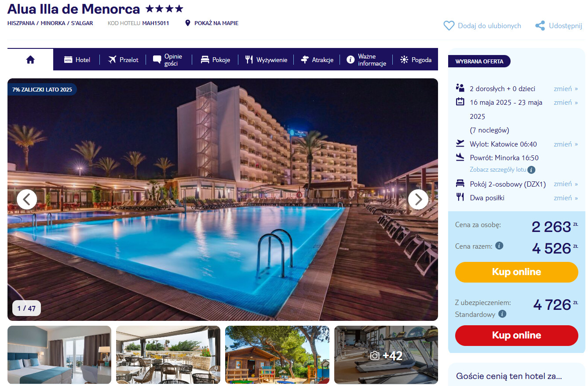Change travel dates via zmień link
This screenshot has width=588, height=386.
[x=566, y=102]
